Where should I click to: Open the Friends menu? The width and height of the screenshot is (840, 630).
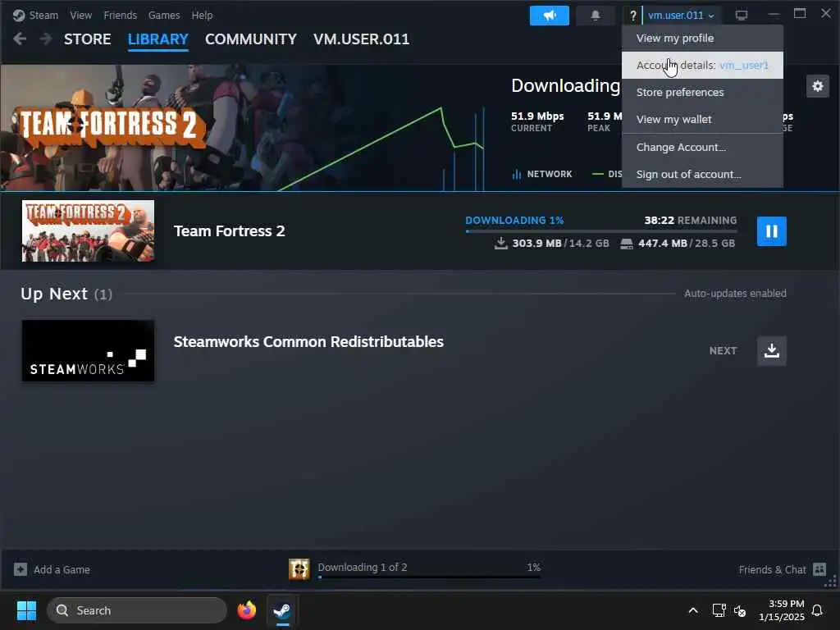[120, 16]
